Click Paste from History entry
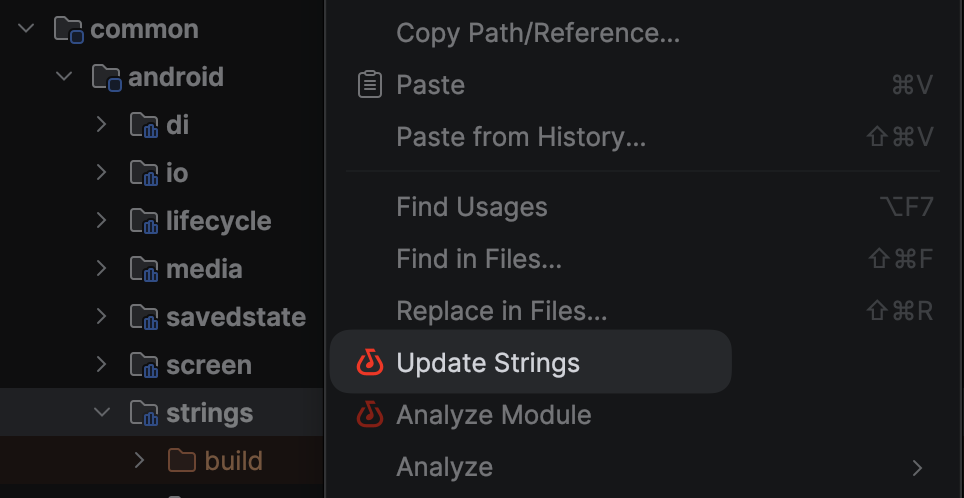Image resolution: width=964 pixels, height=498 pixels. (521, 137)
